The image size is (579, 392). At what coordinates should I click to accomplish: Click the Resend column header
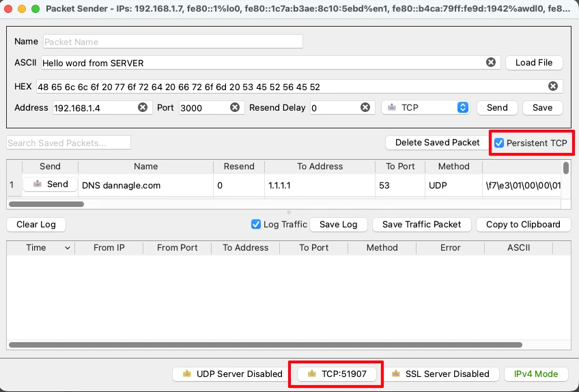click(x=239, y=166)
